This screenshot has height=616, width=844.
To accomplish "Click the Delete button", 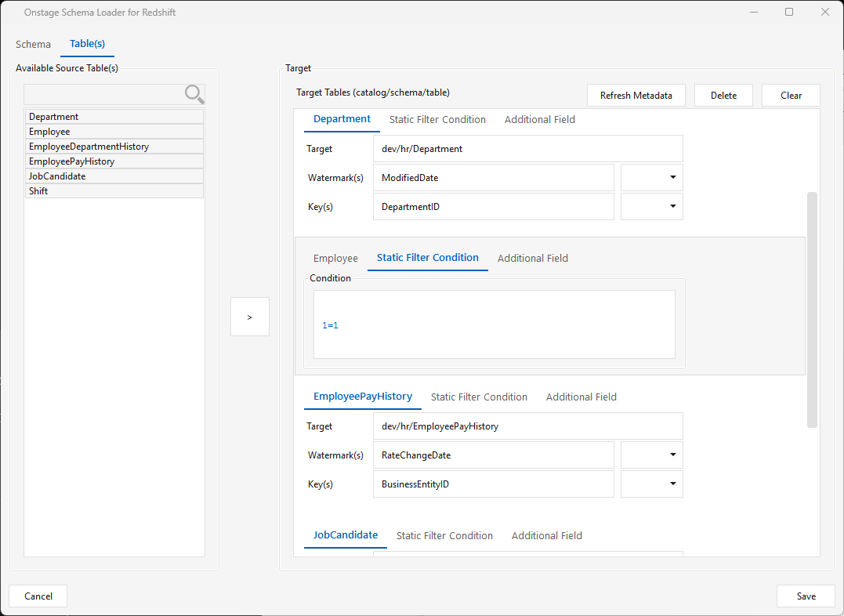I will tap(723, 96).
